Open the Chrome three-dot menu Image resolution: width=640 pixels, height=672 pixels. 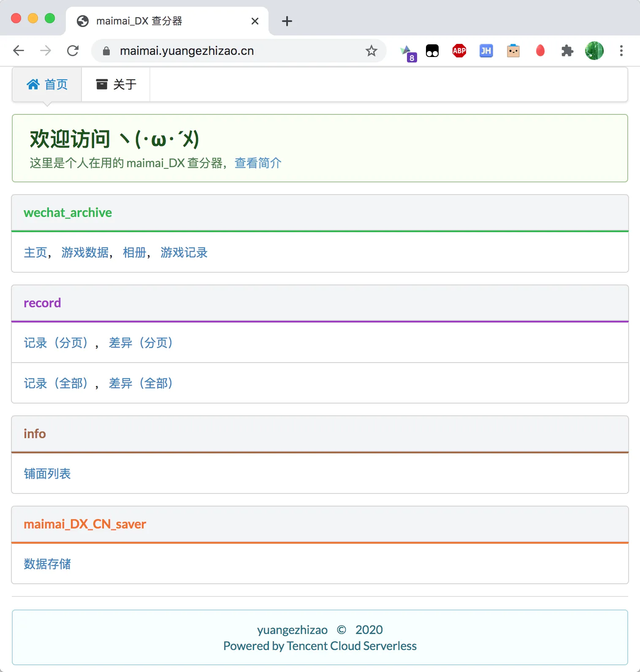coord(621,51)
